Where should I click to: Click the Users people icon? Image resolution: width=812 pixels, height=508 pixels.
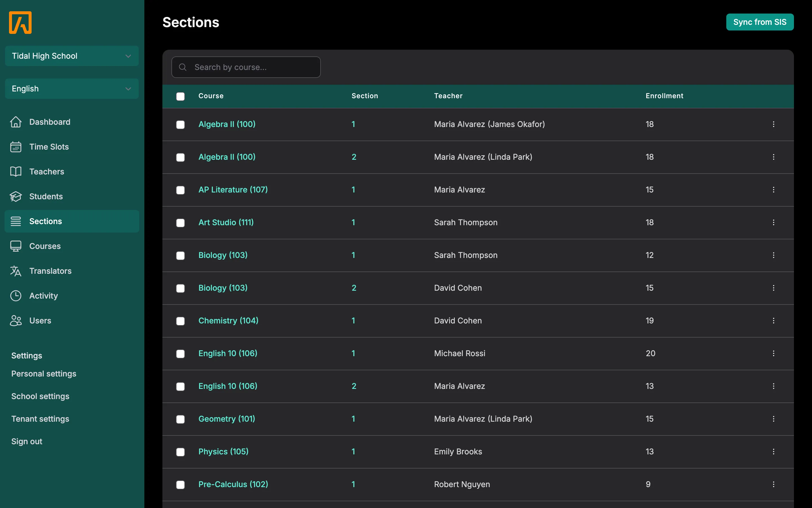coord(16,321)
